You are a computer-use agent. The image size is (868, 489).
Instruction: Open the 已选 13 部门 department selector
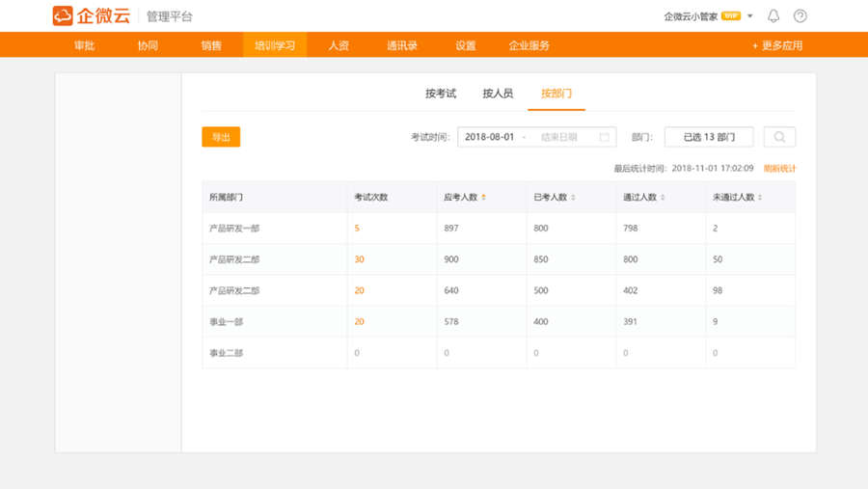tap(709, 137)
